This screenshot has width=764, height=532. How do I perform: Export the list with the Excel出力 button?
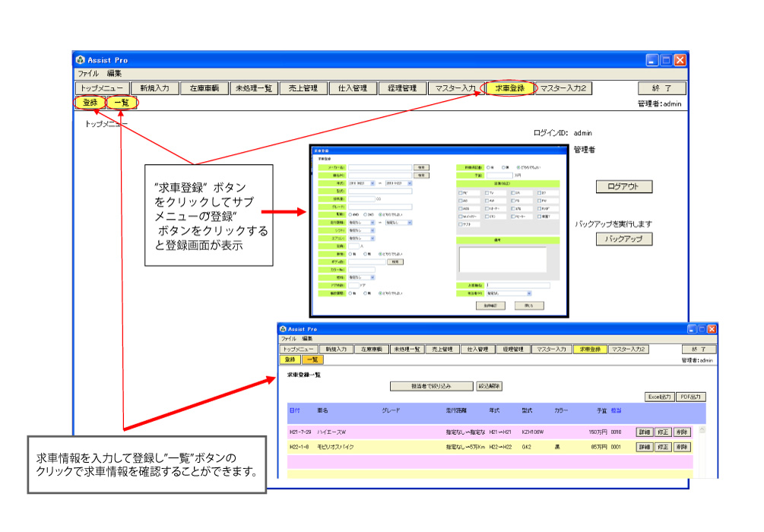[659, 397]
